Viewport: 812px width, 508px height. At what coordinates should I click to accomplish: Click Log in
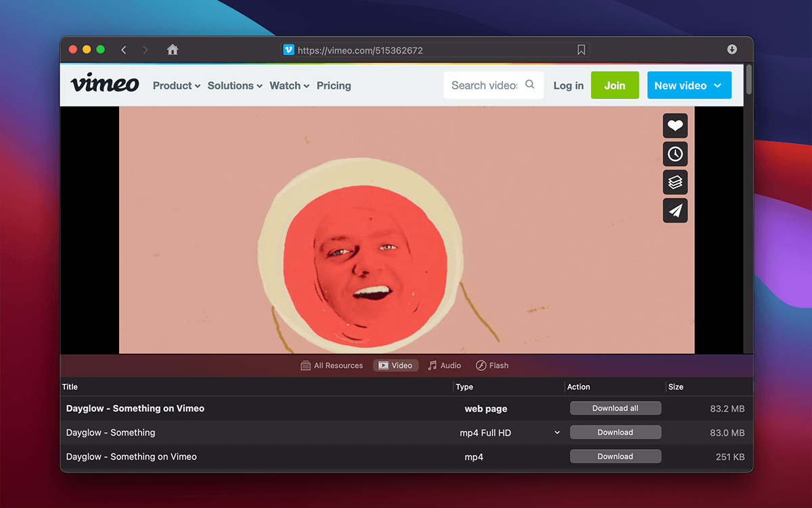(x=568, y=85)
